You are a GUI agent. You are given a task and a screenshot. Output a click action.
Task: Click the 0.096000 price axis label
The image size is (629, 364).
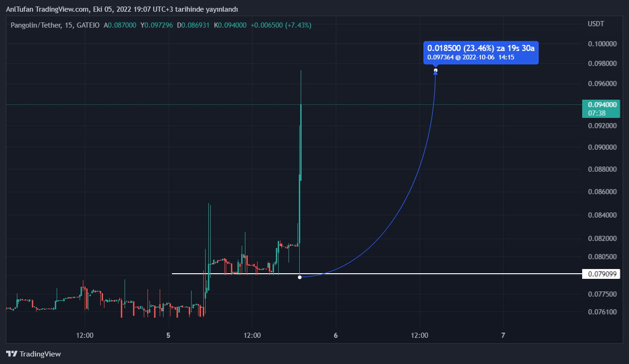click(601, 84)
